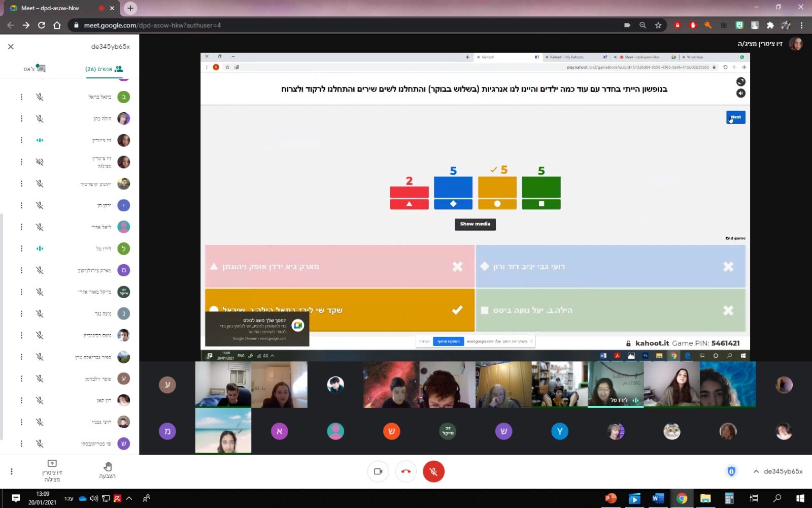This screenshot has height=508, width=812.
Task: Raise hand with הצבעה button
Action: [107, 470]
